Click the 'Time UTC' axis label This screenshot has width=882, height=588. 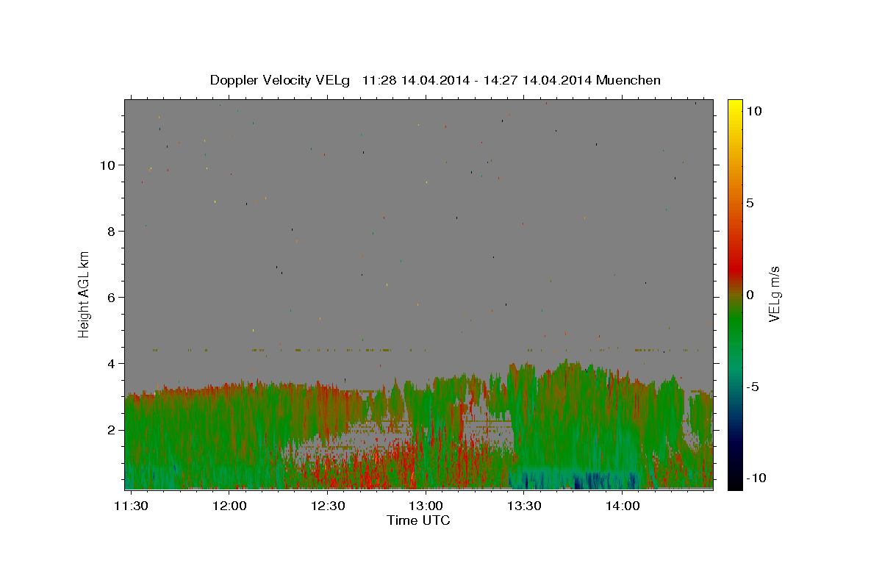pyautogui.click(x=418, y=520)
